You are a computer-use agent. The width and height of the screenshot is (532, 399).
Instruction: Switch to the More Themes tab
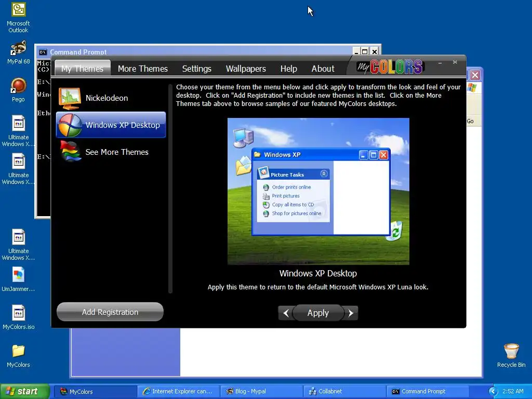[142, 69]
